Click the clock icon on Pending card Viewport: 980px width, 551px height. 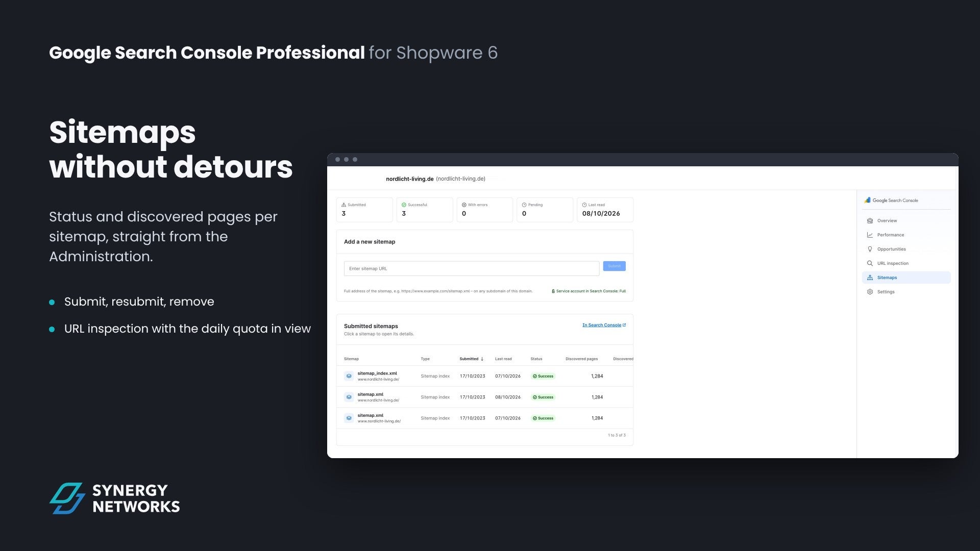click(x=524, y=205)
